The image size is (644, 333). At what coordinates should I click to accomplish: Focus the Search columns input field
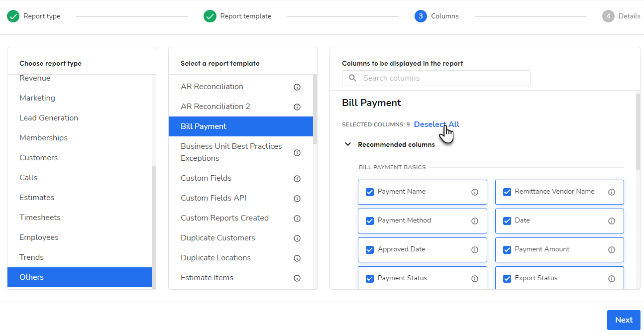click(436, 78)
